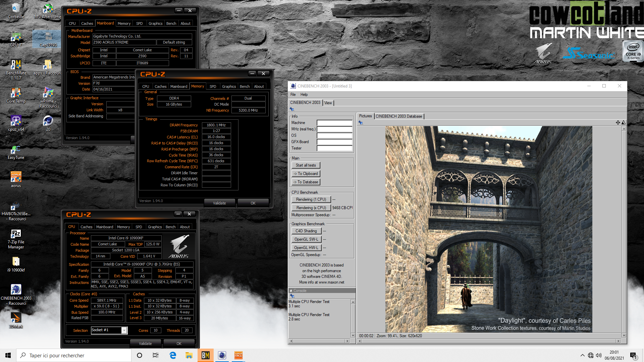Open the desktop icon labeled 20
The image size is (644, 362).
point(48,123)
